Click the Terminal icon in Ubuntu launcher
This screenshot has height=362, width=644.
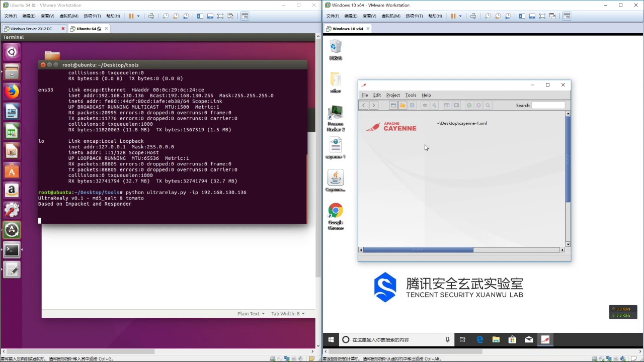[12, 250]
